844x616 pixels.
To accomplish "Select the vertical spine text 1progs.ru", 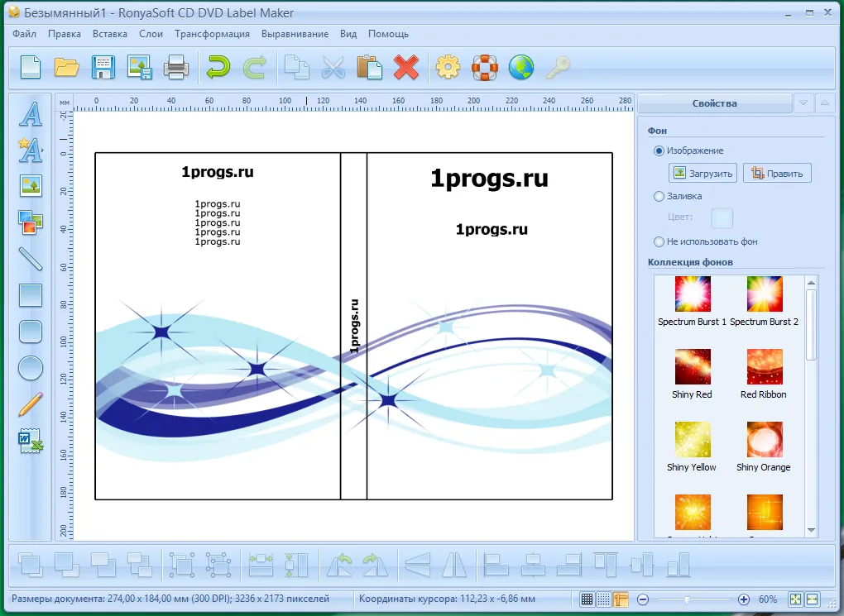I will 354,326.
